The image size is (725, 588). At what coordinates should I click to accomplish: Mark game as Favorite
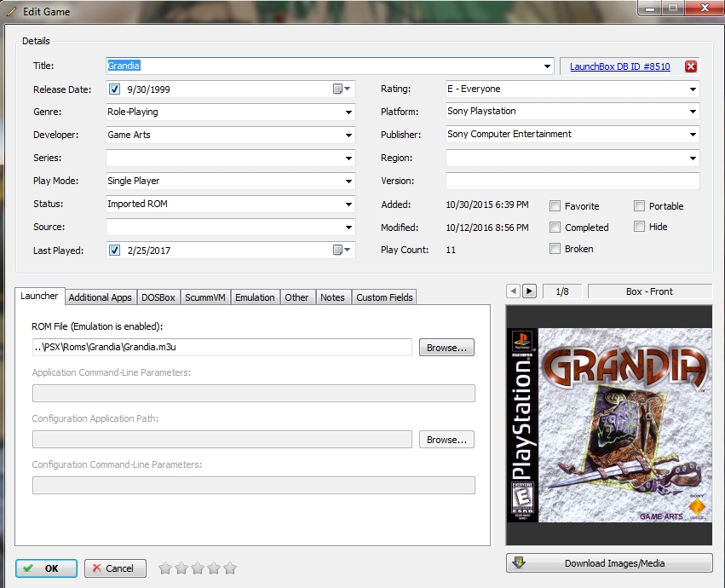click(555, 206)
